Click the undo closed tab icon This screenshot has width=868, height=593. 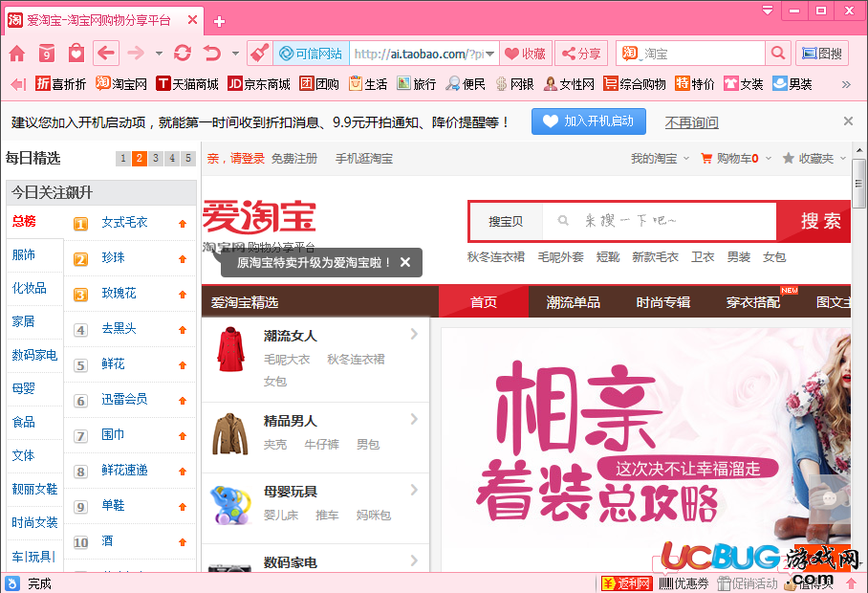click(x=212, y=54)
